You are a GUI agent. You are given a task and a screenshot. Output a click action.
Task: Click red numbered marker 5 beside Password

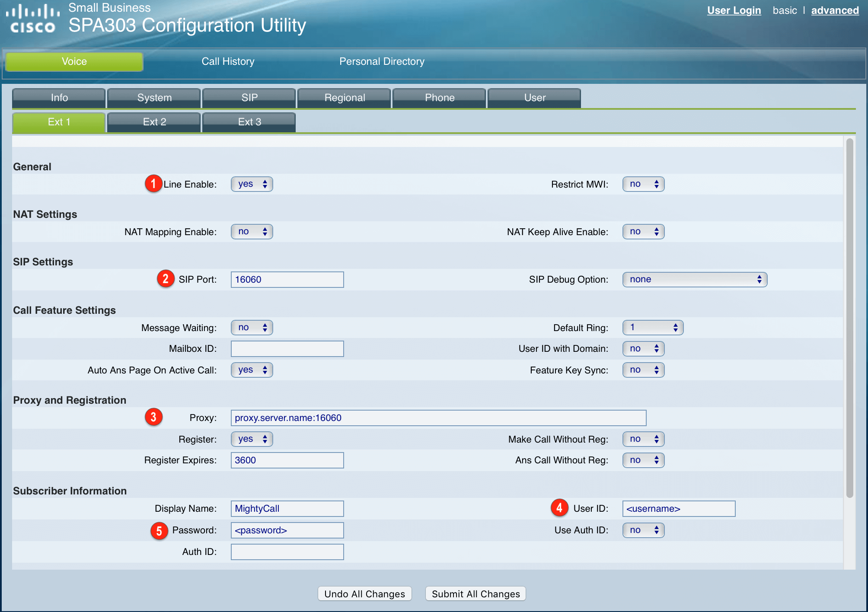coord(159,530)
